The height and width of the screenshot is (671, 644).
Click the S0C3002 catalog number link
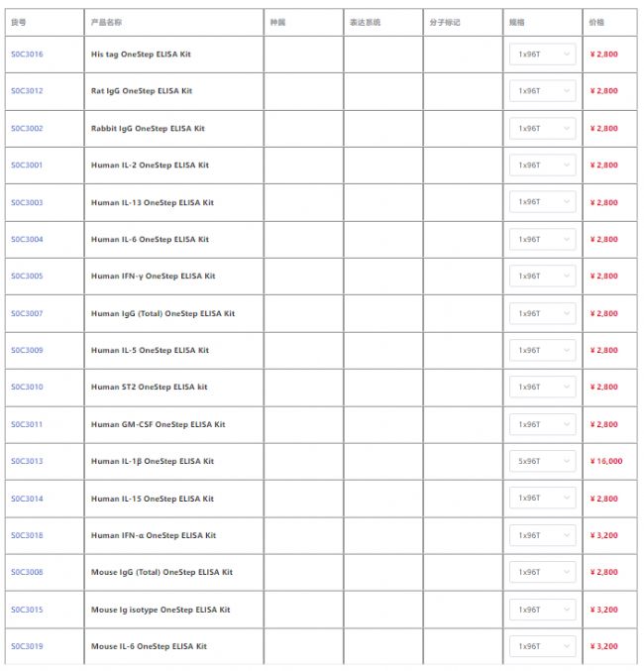click(27, 129)
